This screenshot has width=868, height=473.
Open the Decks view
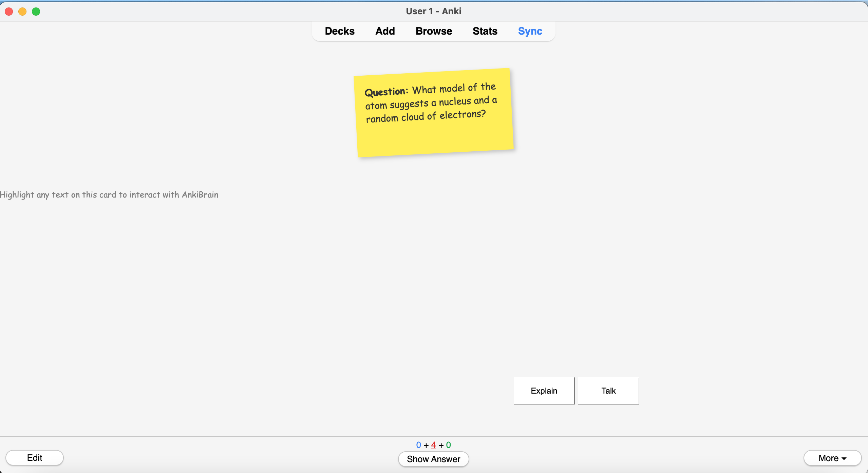coord(339,31)
